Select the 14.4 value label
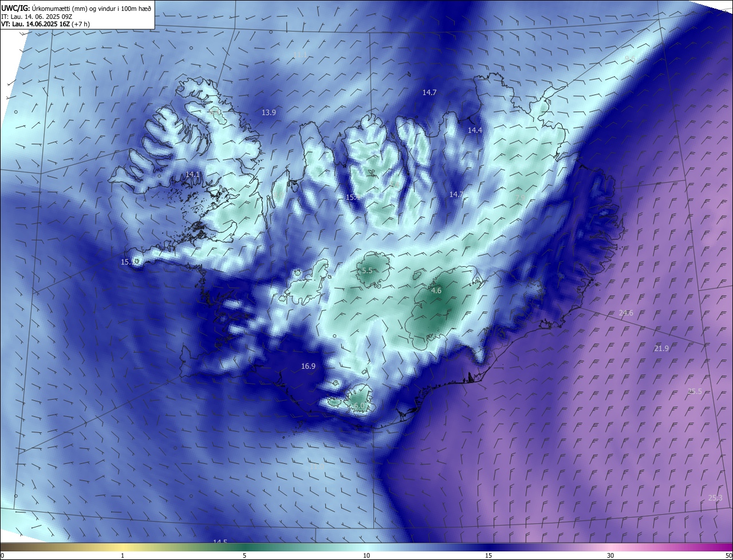The height and width of the screenshot is (560, 733). tap(475, 131)
